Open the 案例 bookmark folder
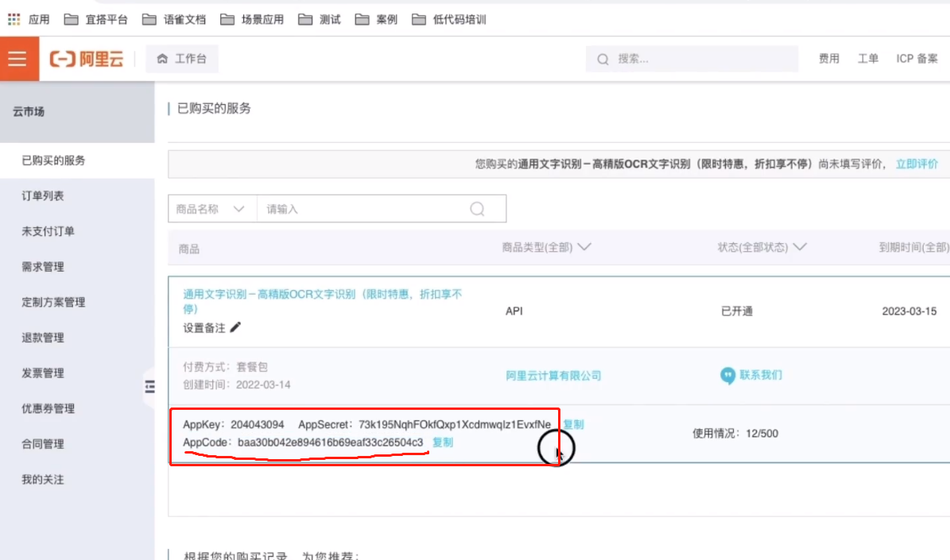950x560 pixels. pyautogui.click(x=376, y=19)
